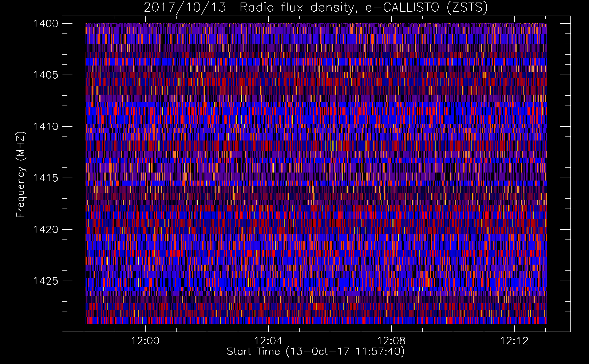The height and width of the screenshot is (364, 589).
Task: Click the 12:08 time tick label
Action: 391,341
